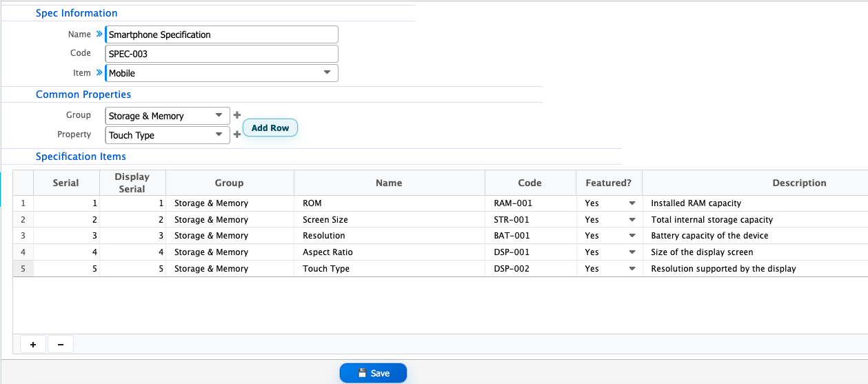The height and width of the screenshot is (384, 868).
Task: Click the BAT-001 code cell
Action: tap(530, 236)
